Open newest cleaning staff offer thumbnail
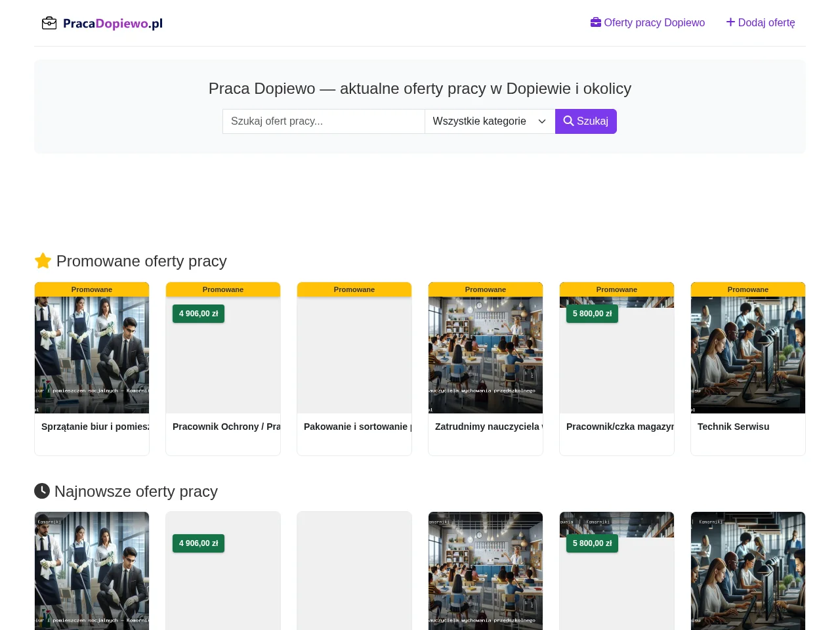Screen dimensions: 840x630 click(x=92, y=571)
